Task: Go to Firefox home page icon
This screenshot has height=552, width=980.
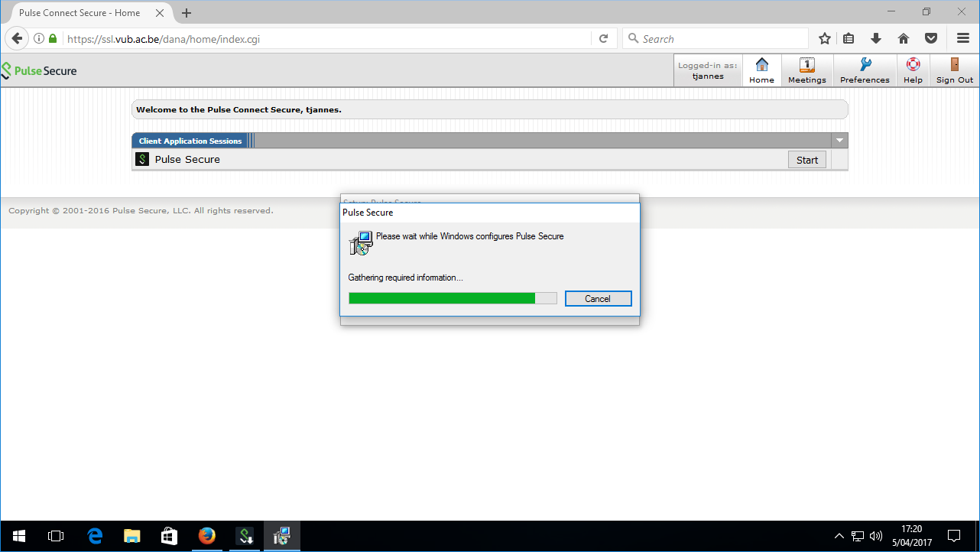Action: 904,38
